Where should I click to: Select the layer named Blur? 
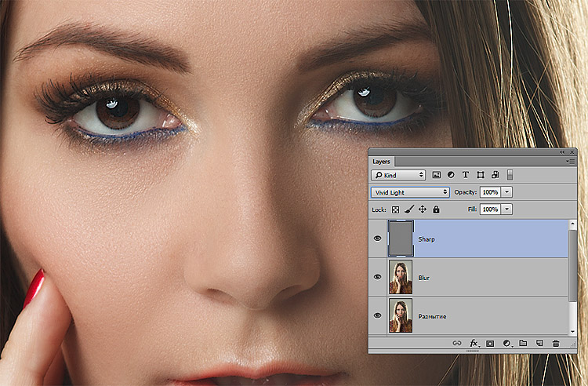pos(423,278)
